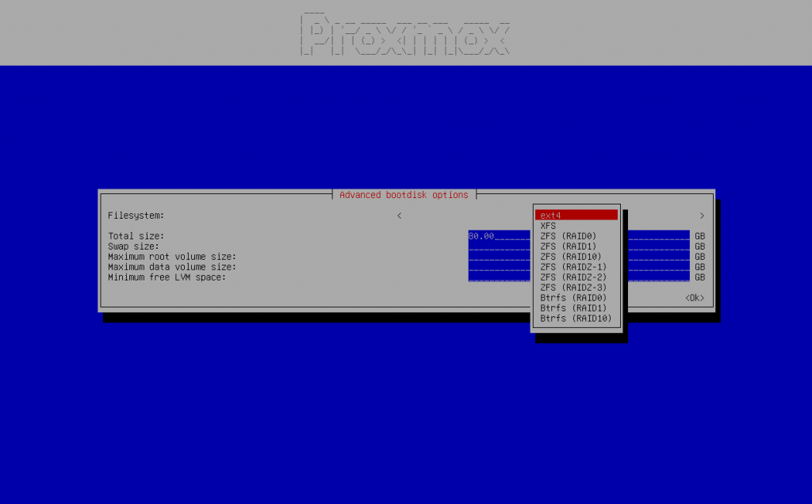812x504 pixels.
Task: Choose ZFS (RAIDZ-2) entry
Action: (573, 277)
